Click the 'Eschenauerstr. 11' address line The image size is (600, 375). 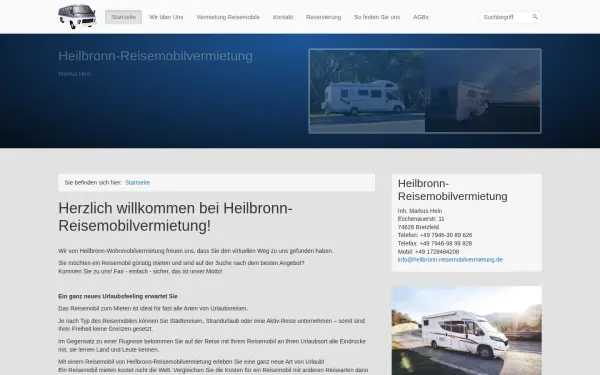(x=421, y=219)
